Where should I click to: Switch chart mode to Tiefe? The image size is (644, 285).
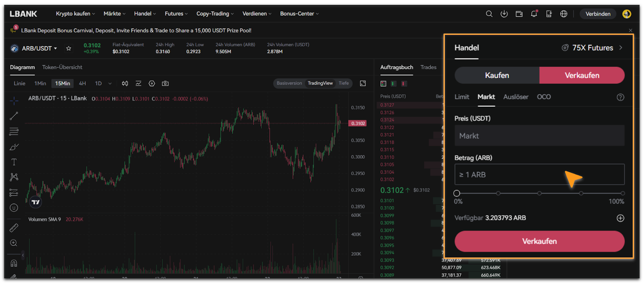click(344, 83)
